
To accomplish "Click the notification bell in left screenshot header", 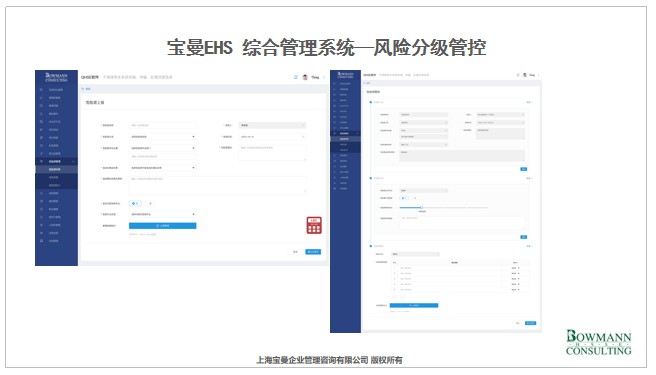I will 296,77.
